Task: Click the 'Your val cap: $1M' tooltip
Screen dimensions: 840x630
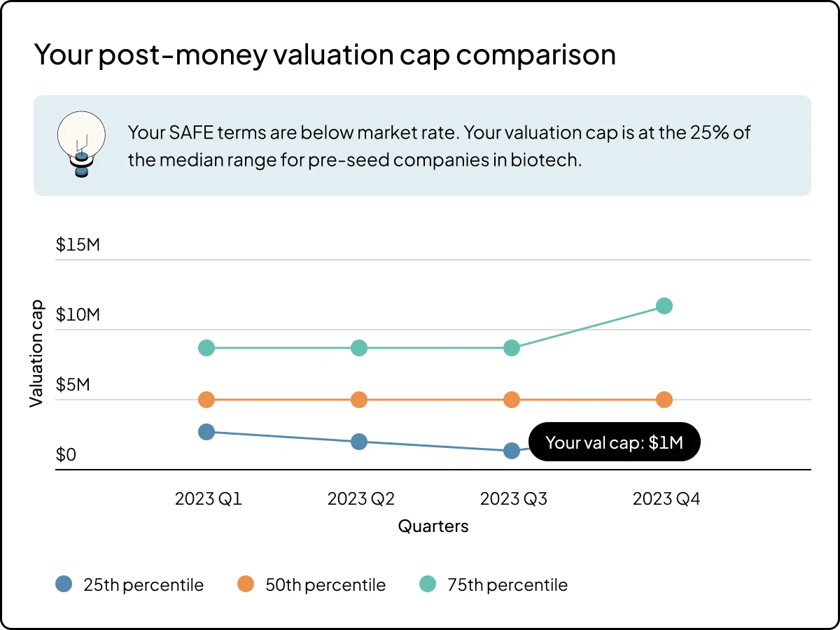Action: click(614, 442)
